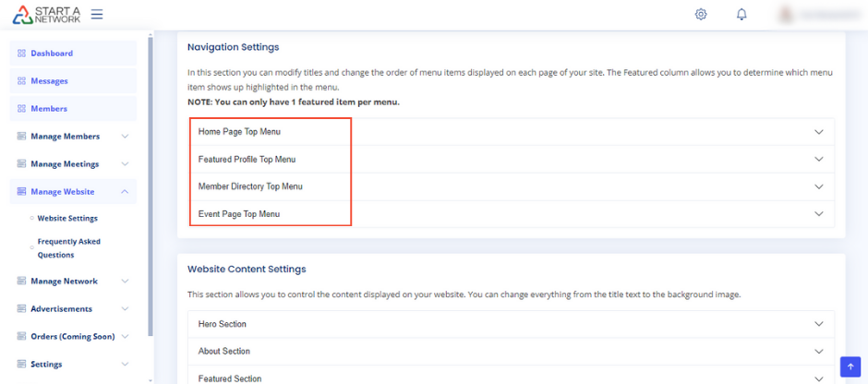This screenshot has width=868, height=384.
Task: Click the Start A Network logo
Action: 46,14
